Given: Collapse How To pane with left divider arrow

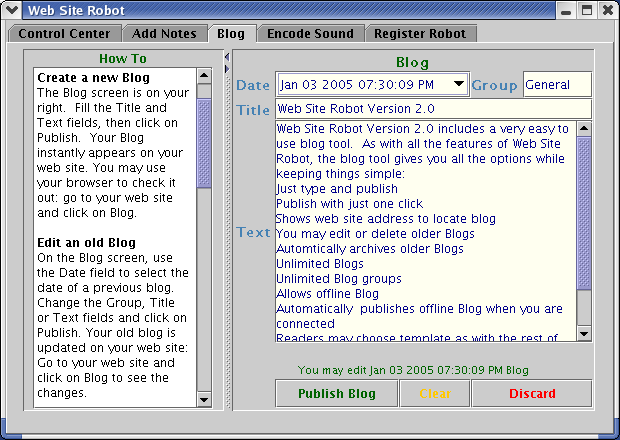Looking at the screenshot, I should coord(227,57).
